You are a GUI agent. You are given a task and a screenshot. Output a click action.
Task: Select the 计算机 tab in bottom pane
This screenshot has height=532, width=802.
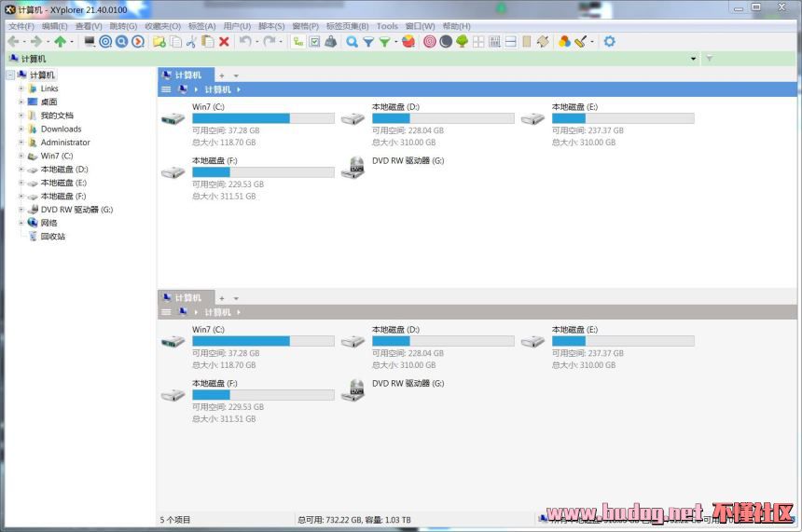[187, 298]
